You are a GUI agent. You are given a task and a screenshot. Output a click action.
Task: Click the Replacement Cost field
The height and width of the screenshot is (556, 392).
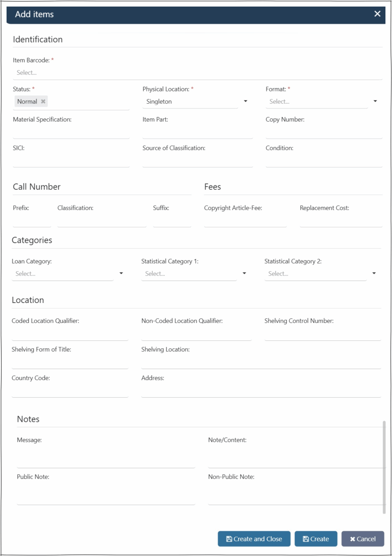(341, 221)
